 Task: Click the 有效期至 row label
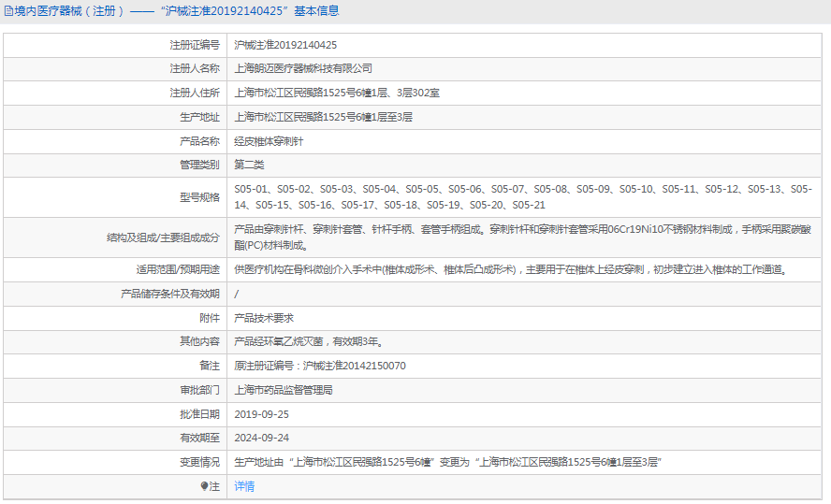(x=200, y=438)
